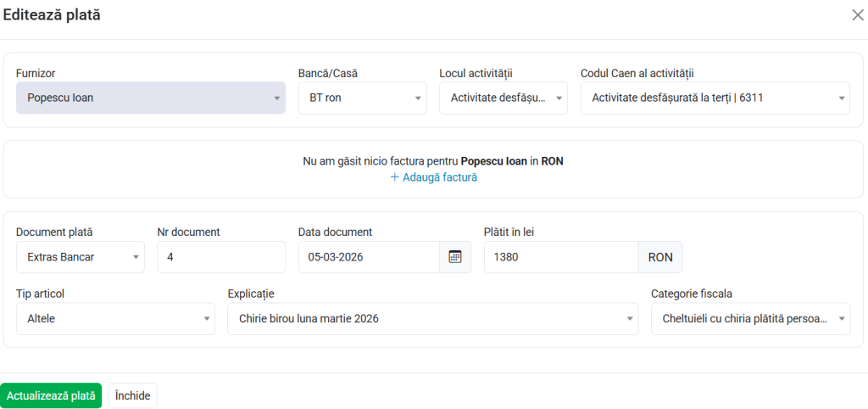The height and width of the screenshot is (409, 868).
Task: Click the Categorie fiscală dropdown arrow
Action: pos(841,319)
